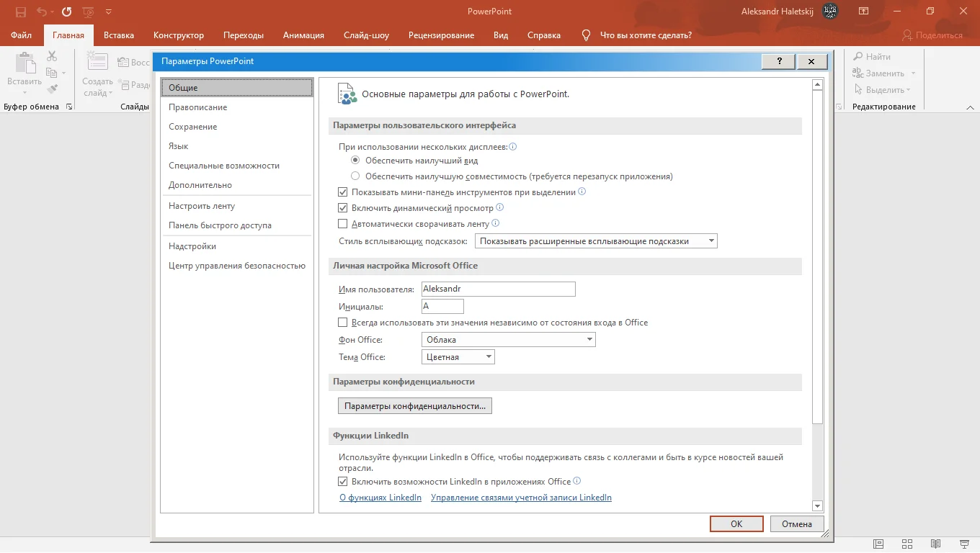Image resolution: width=980 pixels, height=553 pixels.
Task: Expand the Paste button dropdown arrow
Action: click(x=24, y=92)
